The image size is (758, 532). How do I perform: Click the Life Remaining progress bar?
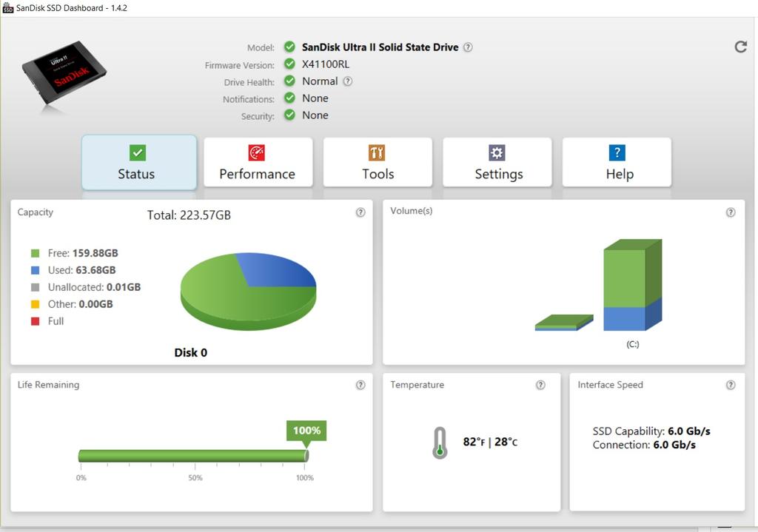(192, 456)
